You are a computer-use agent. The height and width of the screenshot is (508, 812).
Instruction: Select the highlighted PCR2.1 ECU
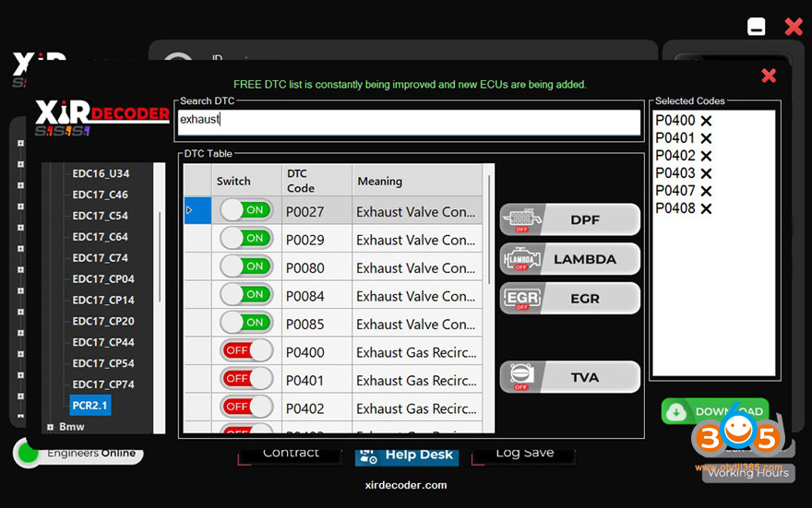coord(90,406)
